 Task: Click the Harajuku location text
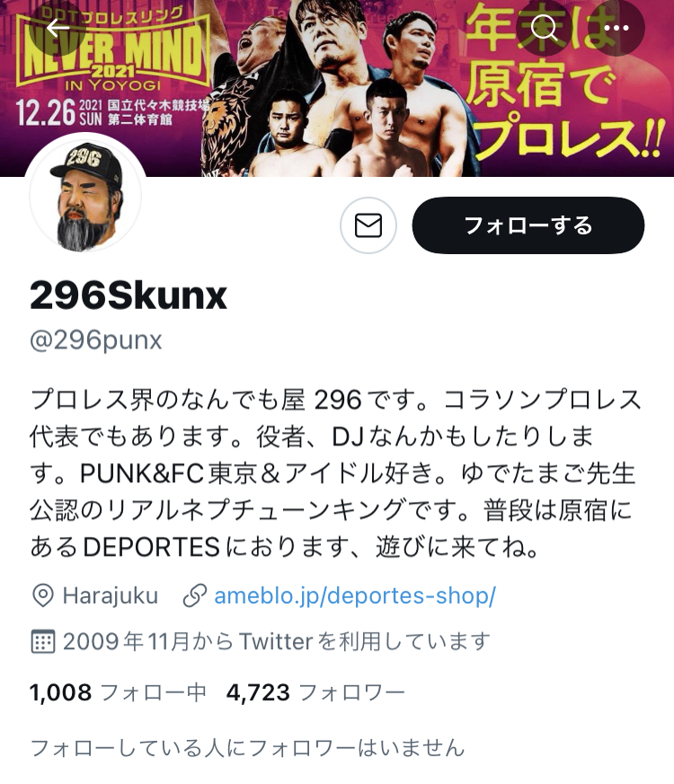click(x=110, y=596)
